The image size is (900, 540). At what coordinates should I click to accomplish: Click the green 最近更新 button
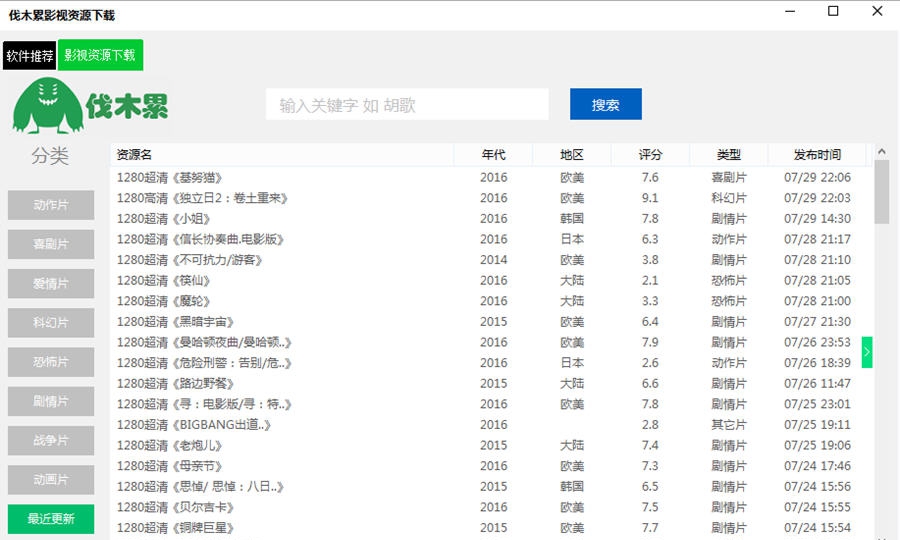(51, 519)
